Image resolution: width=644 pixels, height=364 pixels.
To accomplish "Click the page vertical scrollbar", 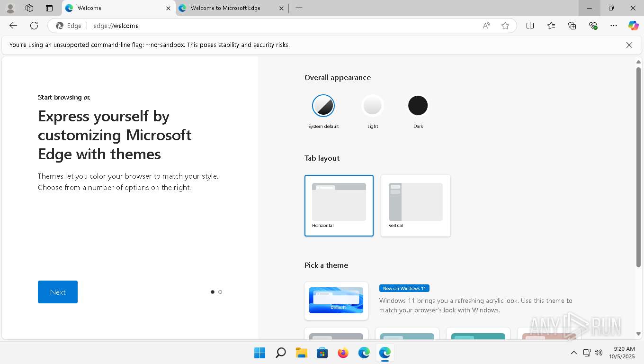I will point(638,167).
